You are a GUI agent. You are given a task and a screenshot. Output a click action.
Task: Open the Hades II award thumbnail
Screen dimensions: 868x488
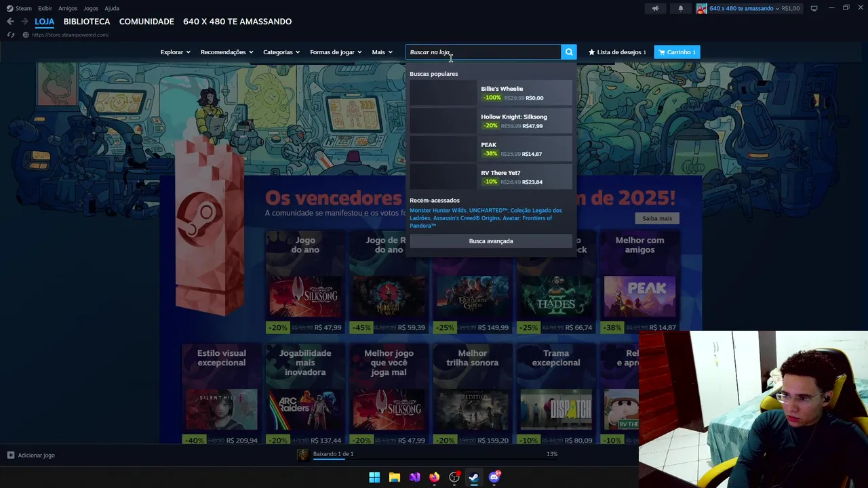(x=556, y=297)
